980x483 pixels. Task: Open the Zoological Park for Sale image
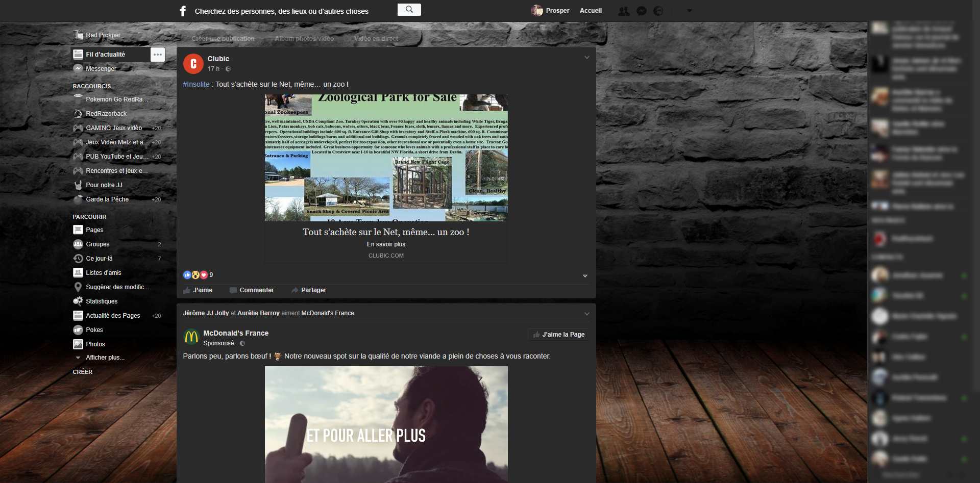click(386, 158)
